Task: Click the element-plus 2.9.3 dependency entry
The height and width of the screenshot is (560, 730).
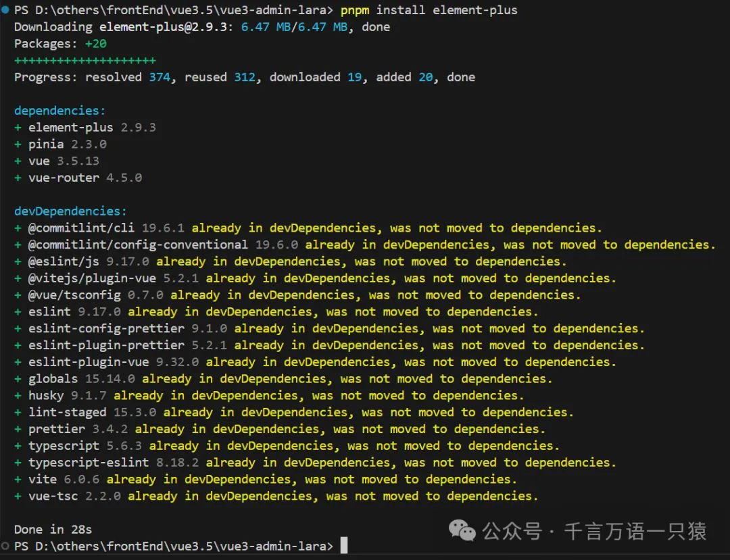Action: tap(91, 128)
